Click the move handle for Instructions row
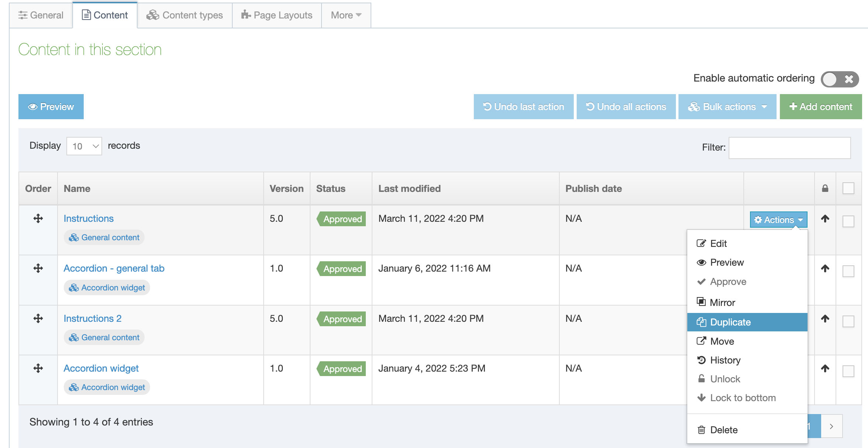Viewport: 868px width, 448px height. [x=38, y=218]
